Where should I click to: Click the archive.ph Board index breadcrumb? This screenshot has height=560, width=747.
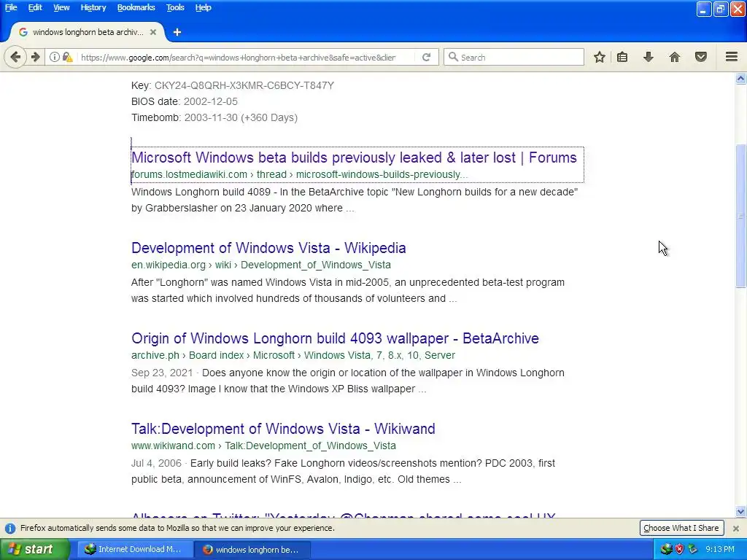pos(293,356)
